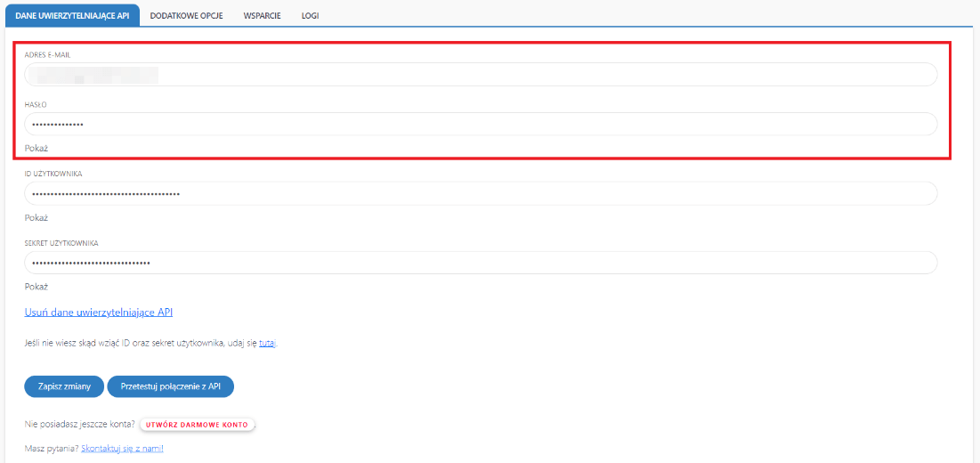Click the Utwórz darmowe konto button
Viewport: 980px width, 463px height.
coord(198,425)
